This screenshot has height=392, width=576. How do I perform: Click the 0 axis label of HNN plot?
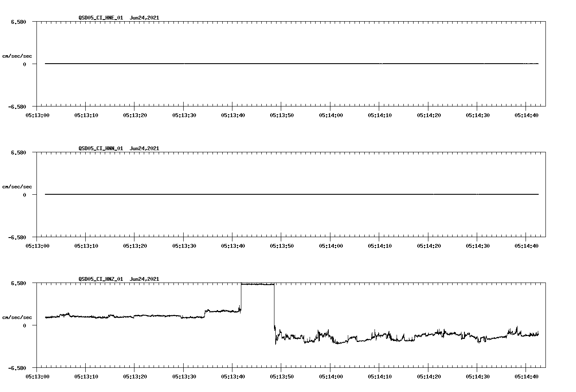click(25, 195)
